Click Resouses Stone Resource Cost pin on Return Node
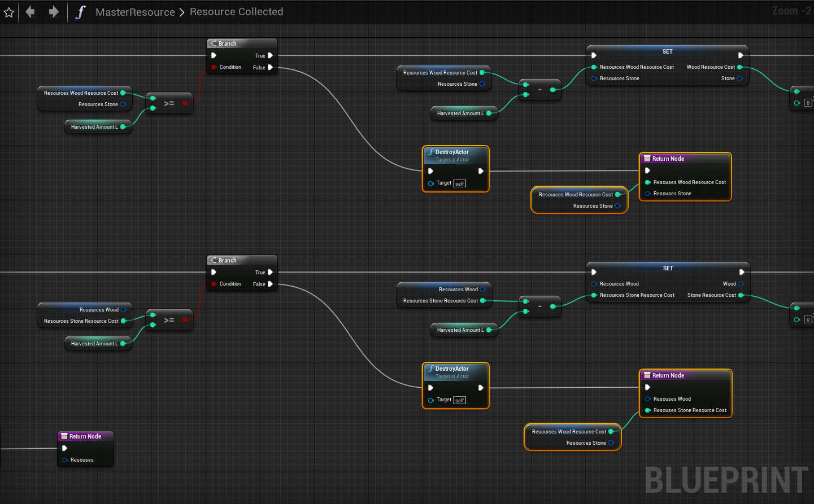814x504 pixels. tap(648, 410)
